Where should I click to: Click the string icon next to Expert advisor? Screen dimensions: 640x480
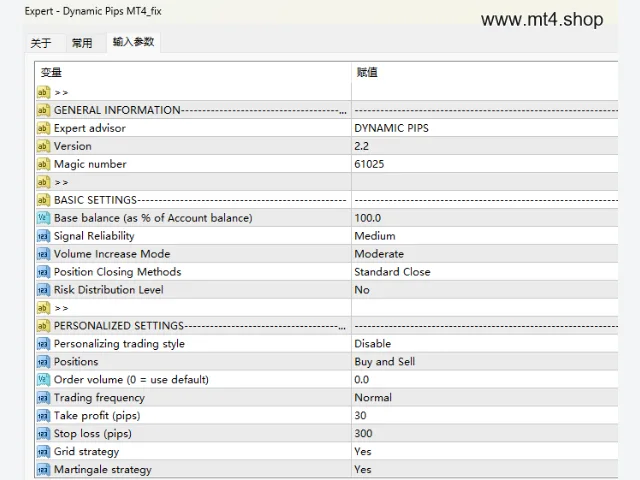[x=43, y=128]
